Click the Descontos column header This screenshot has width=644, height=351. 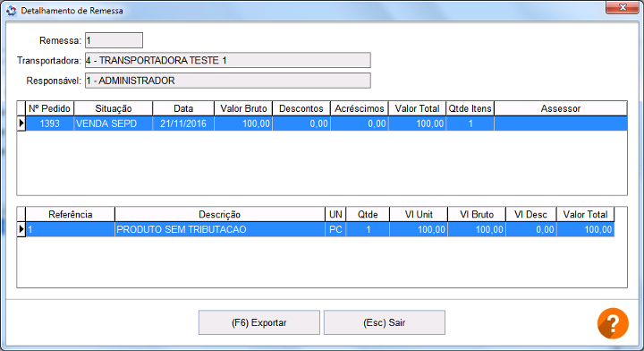pyautogui.click(x=301, y=108)
